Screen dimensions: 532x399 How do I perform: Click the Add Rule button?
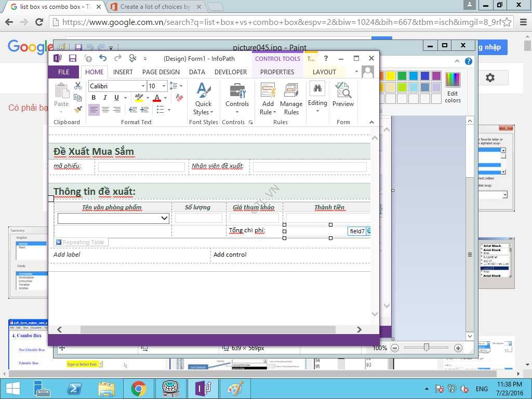268,99
